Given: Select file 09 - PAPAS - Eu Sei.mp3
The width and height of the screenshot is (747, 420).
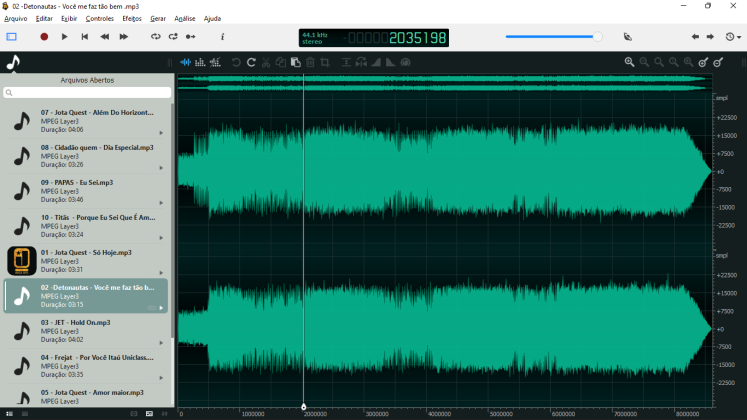Looking at the screenshot, I should pos(86,191).
